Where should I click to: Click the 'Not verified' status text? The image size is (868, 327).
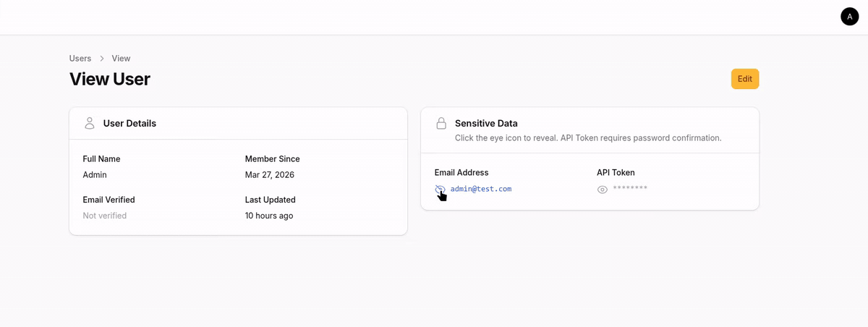point(105,216)
